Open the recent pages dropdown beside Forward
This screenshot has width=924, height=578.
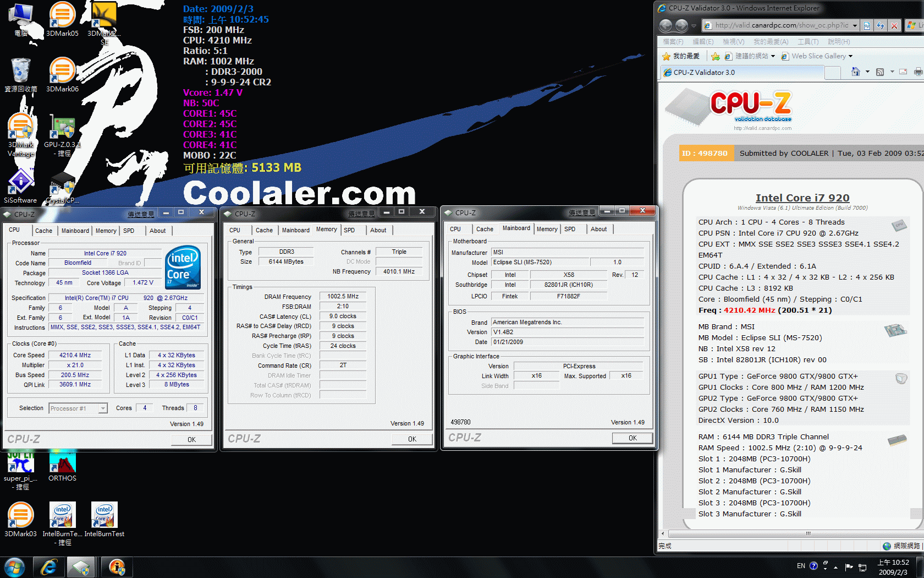click(693, 25)
